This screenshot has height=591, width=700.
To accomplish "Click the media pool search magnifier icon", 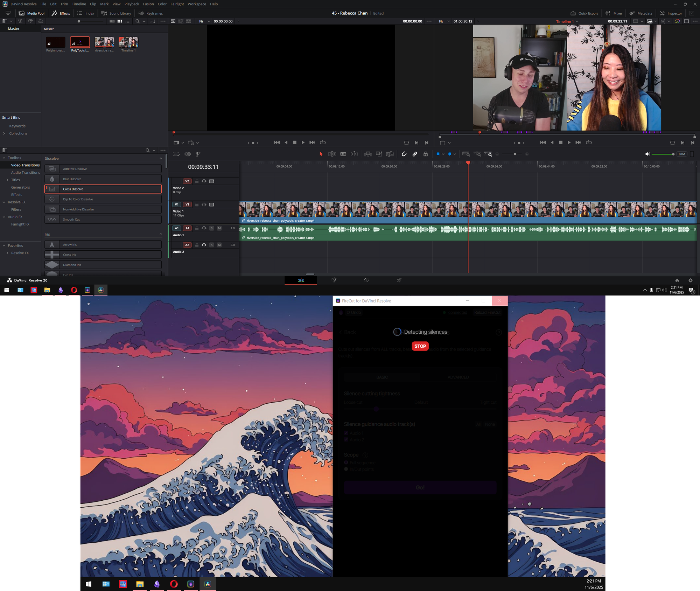I will coord(138,21).
